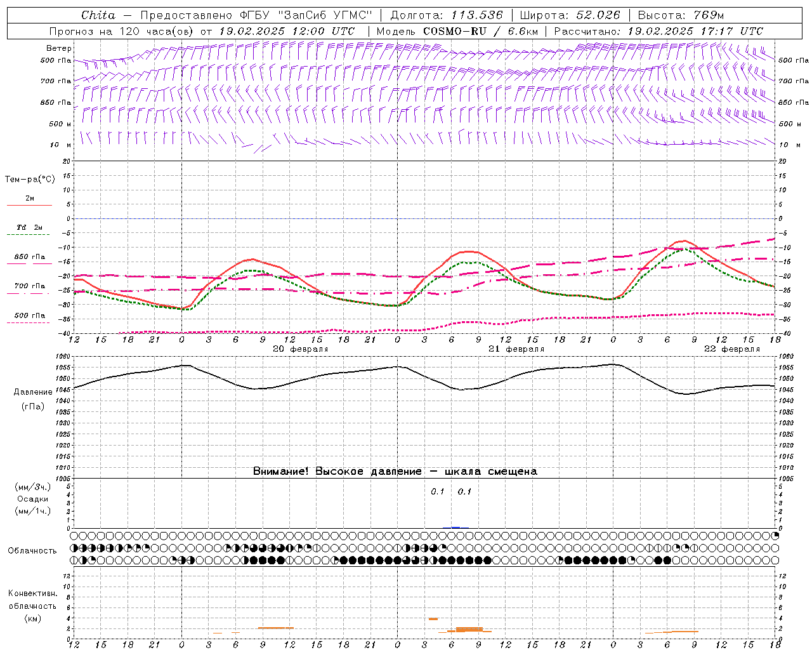
Task: Click the '22 февраля' date label
Action: pyautogui.click(x=732, y=349)
